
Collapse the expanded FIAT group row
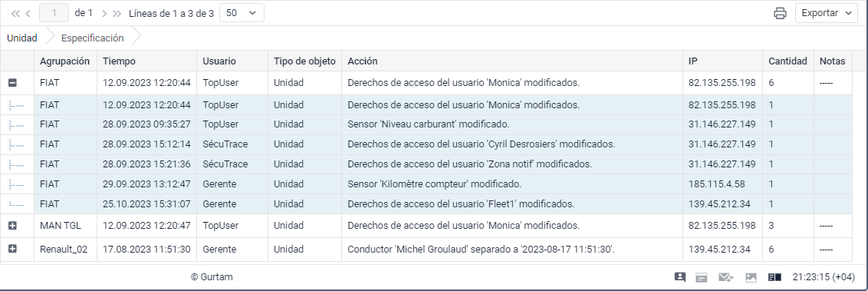[x=12, y=83]
